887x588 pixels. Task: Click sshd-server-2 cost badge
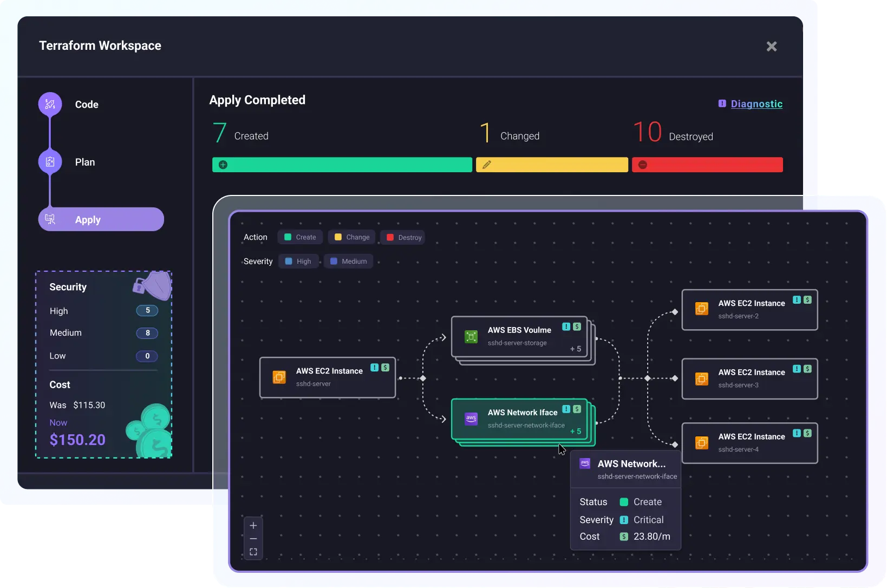point(807,299)
